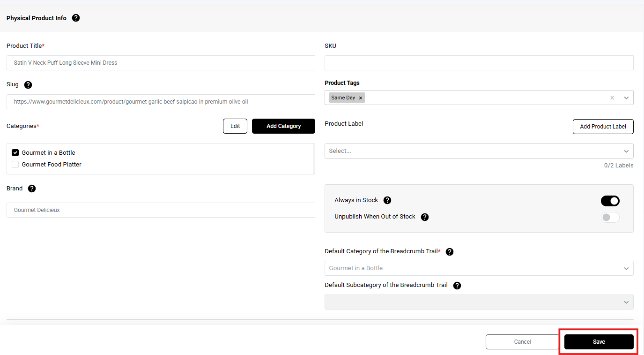Open the Product Label Select dropdown

pyautogui.click(x=479, y=151)
